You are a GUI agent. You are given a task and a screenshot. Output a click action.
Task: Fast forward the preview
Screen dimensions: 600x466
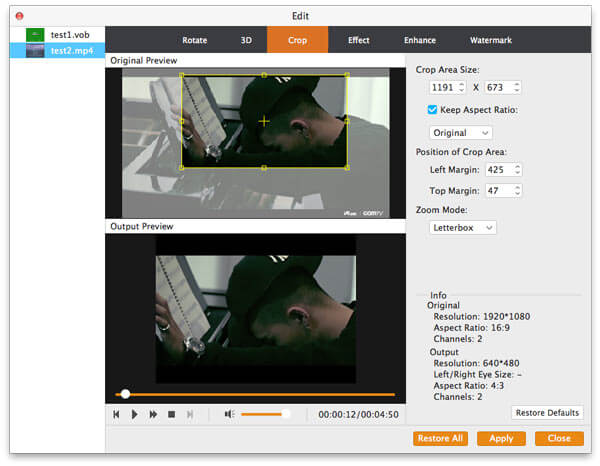pyautogui.click(x=153, y=414)
